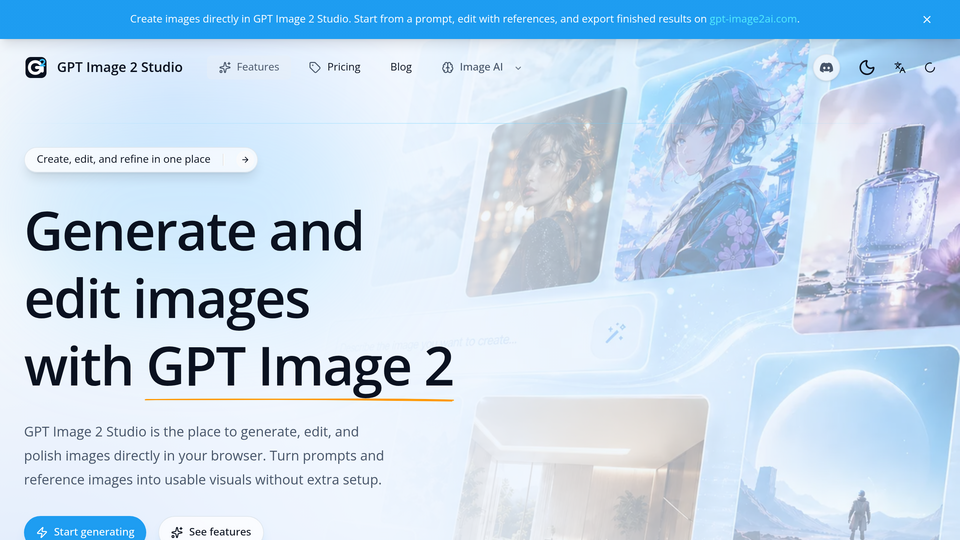Click the tag icon beside Pricing
960x540 pixels.
click(315, 67)
